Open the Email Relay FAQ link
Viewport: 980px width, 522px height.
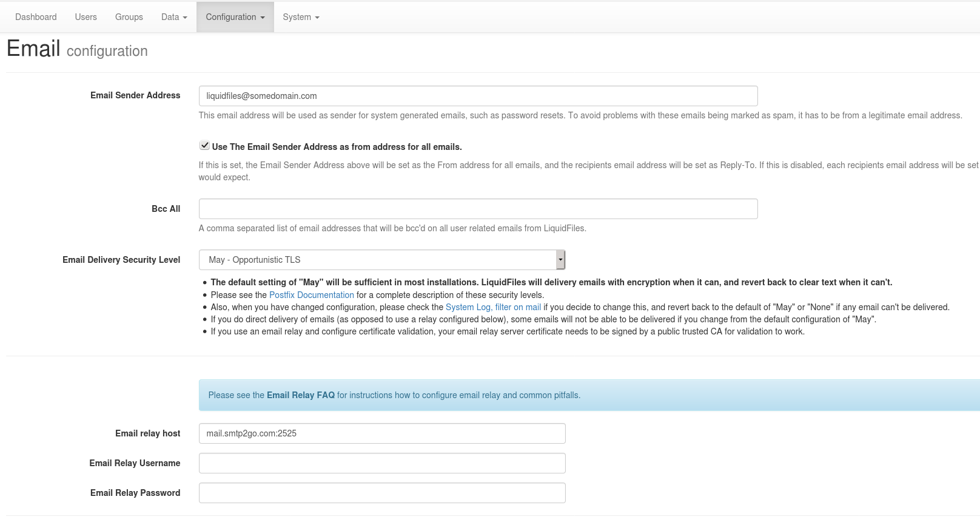click(x=300, y=395)
